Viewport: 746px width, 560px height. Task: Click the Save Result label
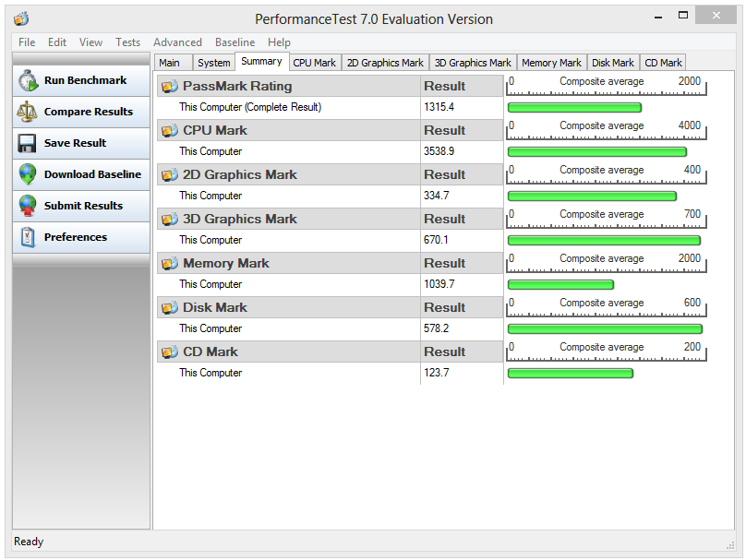[75, 143]
